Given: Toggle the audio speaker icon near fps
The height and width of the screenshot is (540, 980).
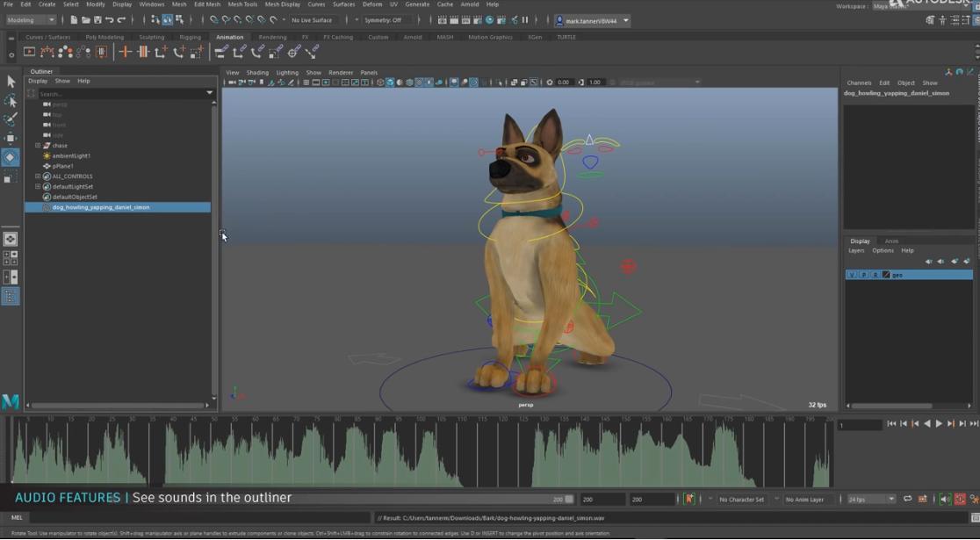Looking at the screenshot, I should 945,499.
